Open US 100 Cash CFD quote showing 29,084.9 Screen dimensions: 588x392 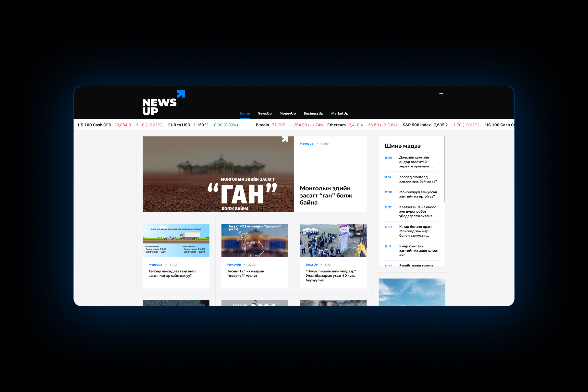120,125
